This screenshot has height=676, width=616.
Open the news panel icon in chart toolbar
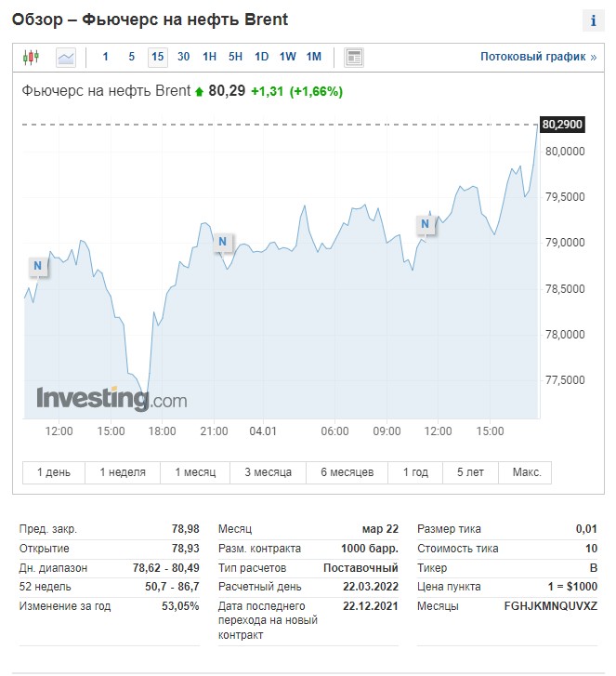[x=354, y=58]
